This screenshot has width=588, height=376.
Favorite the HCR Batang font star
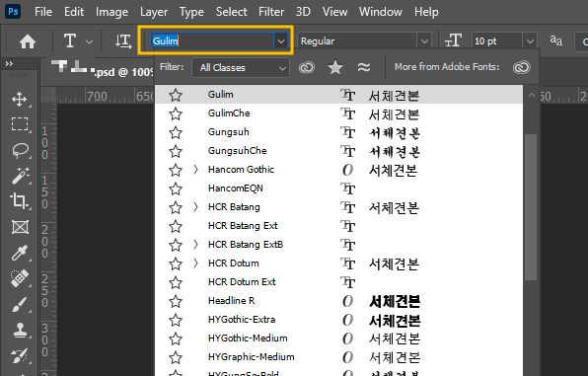point(176,207)
